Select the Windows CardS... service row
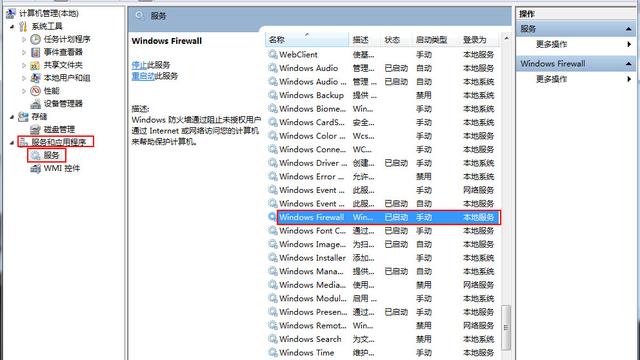This screenshot has height=360, width=640. [x=383, y=122]
